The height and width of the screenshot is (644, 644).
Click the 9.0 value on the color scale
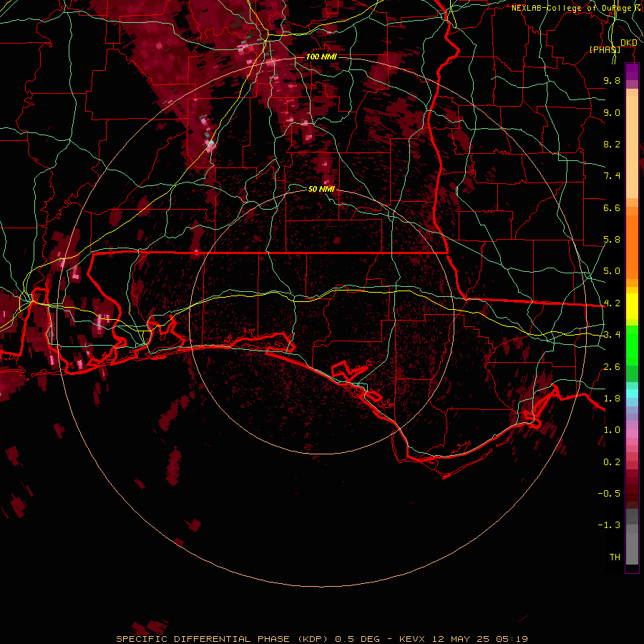pos(612,112)
